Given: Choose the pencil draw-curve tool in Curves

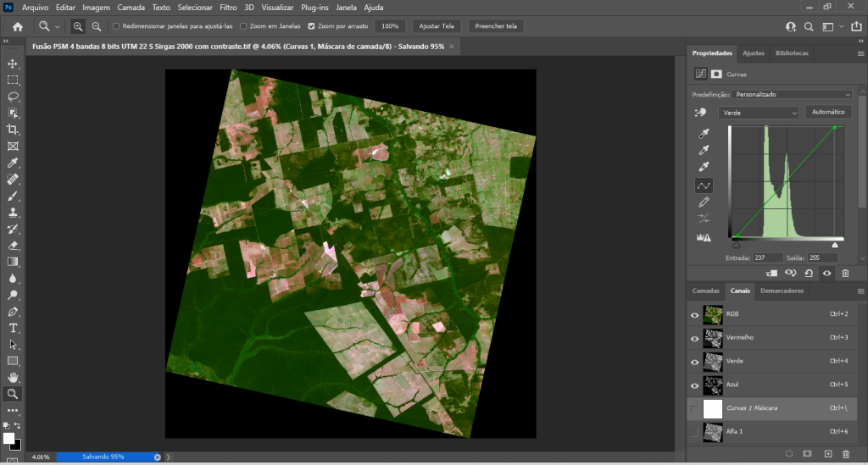Looking at the screenshot, I should click(x=704, y=202).
